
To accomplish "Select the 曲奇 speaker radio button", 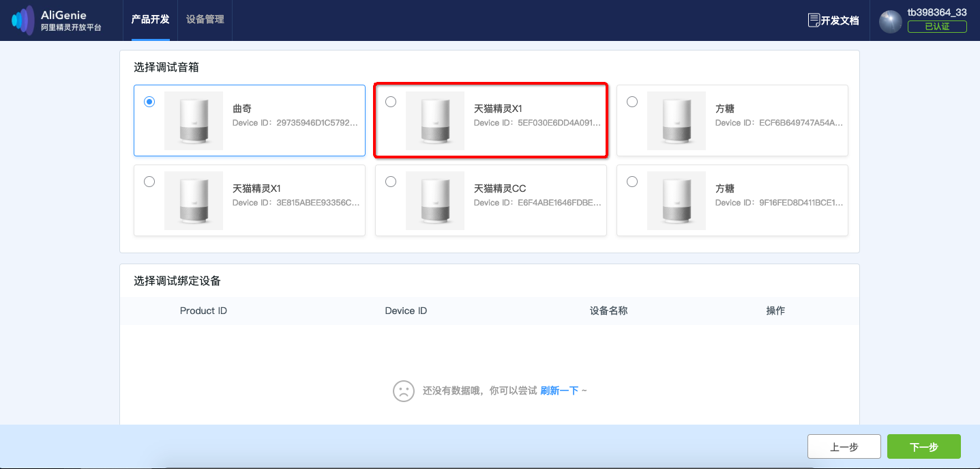I will (x=149, y=102).
